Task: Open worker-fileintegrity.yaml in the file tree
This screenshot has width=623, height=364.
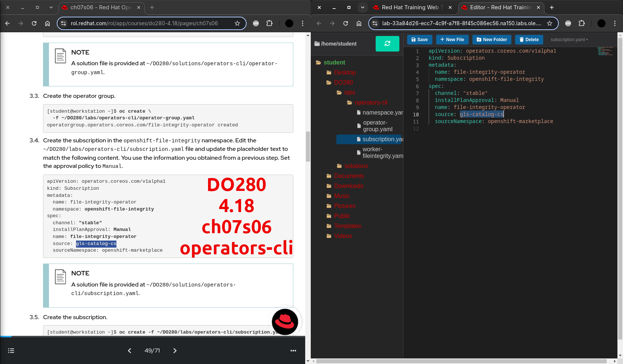Action: click(380, 153)
